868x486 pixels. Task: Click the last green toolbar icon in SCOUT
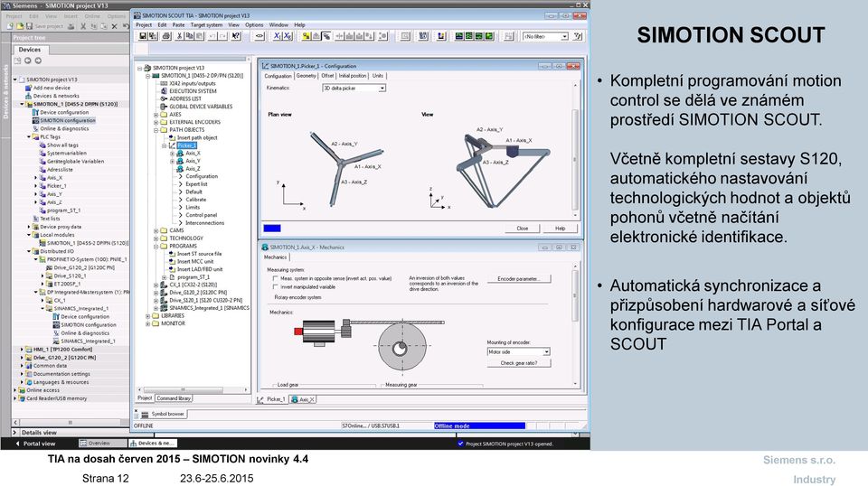pyautogui.click(x=489, y=36)
